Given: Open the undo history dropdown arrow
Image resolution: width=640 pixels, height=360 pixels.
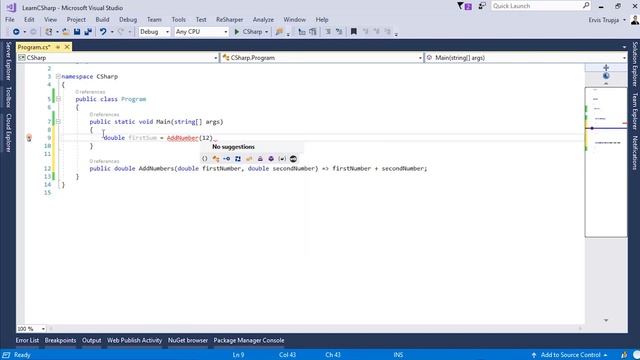Looking at the screenshot, I should coord(112,32).
